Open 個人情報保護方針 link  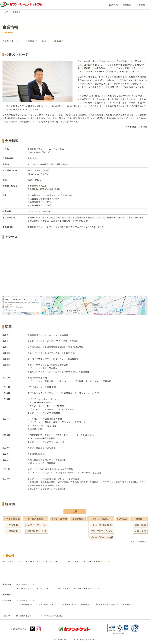pos(24,616)
